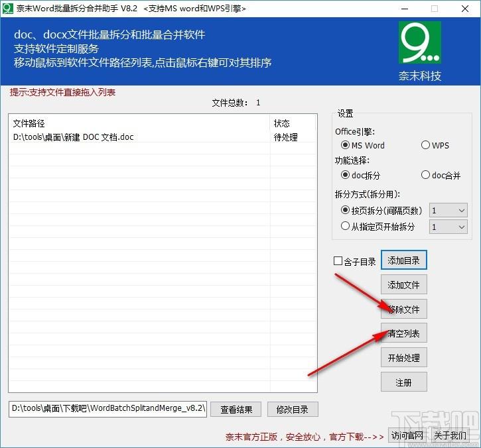Open the 从指定页开始拆分 page number dropdown
Screen dimensions: 481x448
(448, 227)
